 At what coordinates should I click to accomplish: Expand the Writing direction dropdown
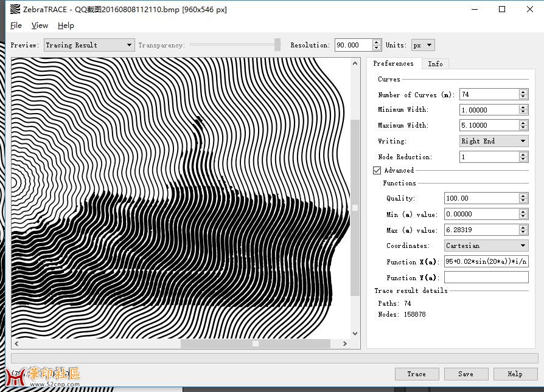point(493,141)
